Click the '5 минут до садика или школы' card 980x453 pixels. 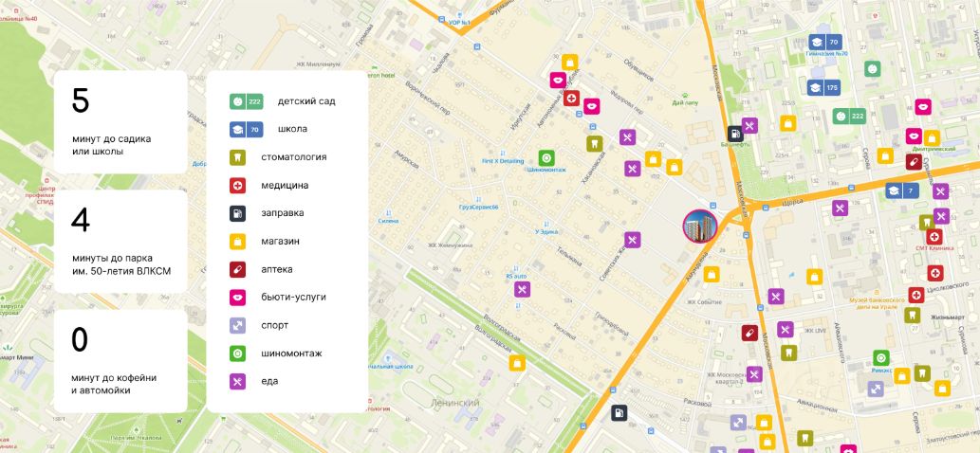click(120, 121)
